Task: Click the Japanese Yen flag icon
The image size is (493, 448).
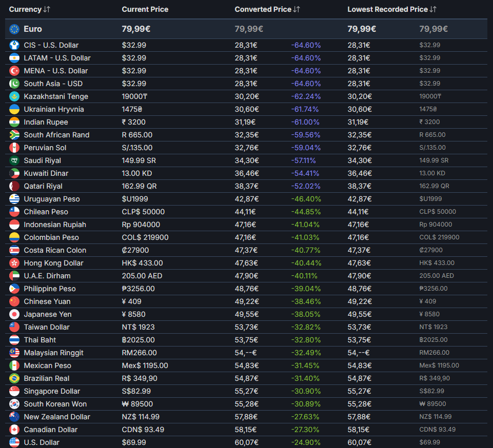Action: coord(14,314)
